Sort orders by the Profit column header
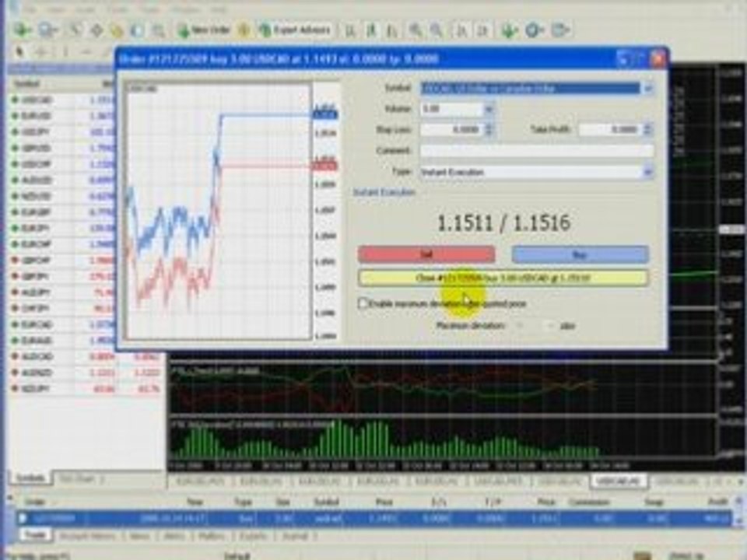 coord(719,502)
